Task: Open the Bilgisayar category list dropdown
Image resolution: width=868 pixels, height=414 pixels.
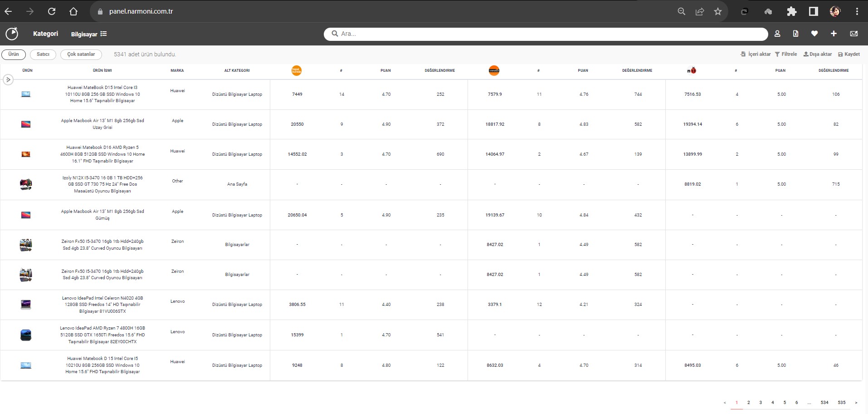Action: [x=89, y=34]
